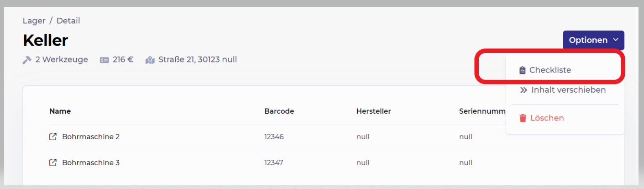Image resolution: width=644 pixels, height=189 pixels.
Task: Open the Bohrmaschine 2 entry
Action: click(x=91, y=136)
